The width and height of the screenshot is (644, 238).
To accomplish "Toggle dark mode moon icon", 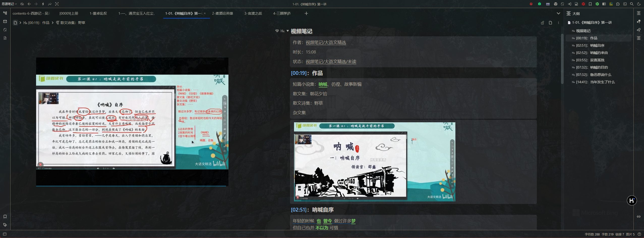I will tap(639, 4).
